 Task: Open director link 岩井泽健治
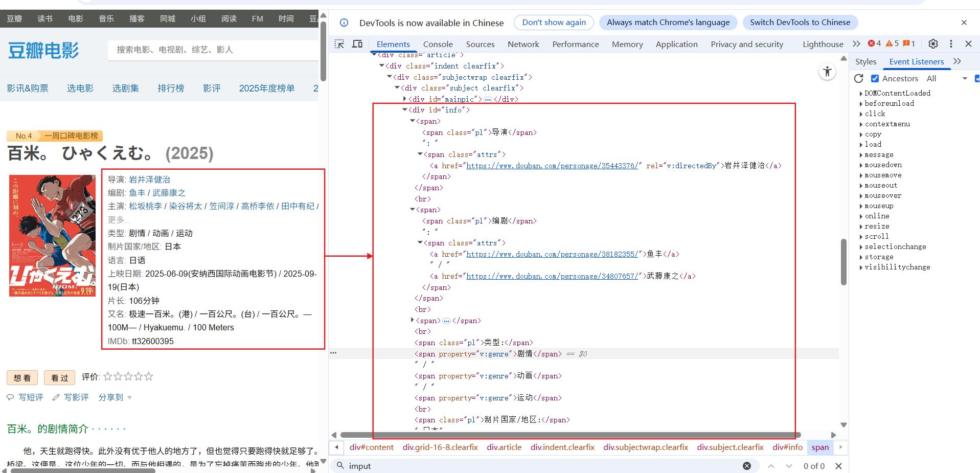[149, 179]
